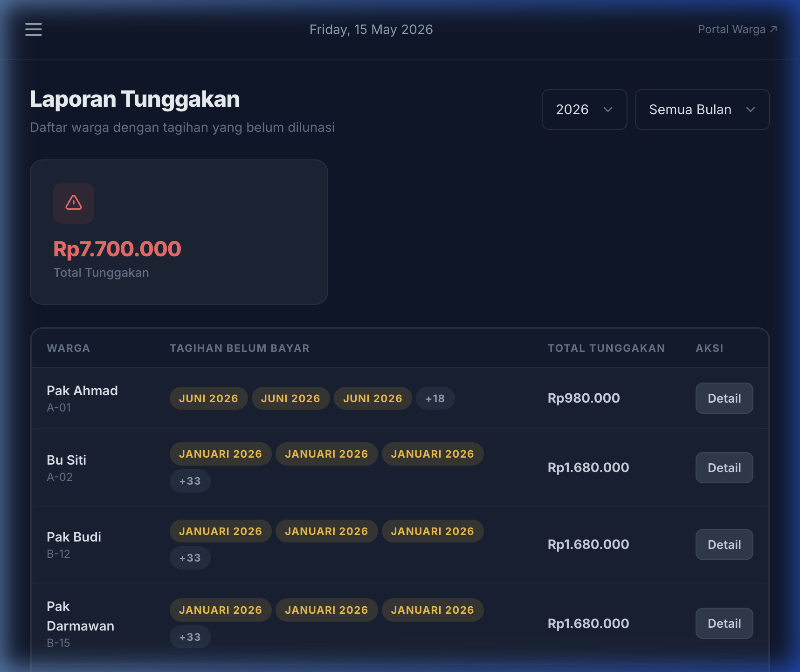Click the +18 badge in Pak Ahmad row
The height and width of the screenshot is (672, 800).
click(435, 398)
